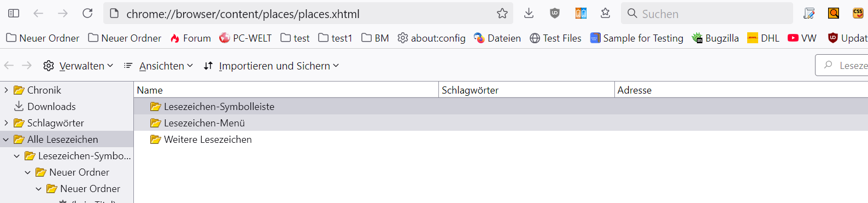This screenshot has height=203, width=868.
Task: Open Importieren und Sichern menu
Action: tap(271, 66)
